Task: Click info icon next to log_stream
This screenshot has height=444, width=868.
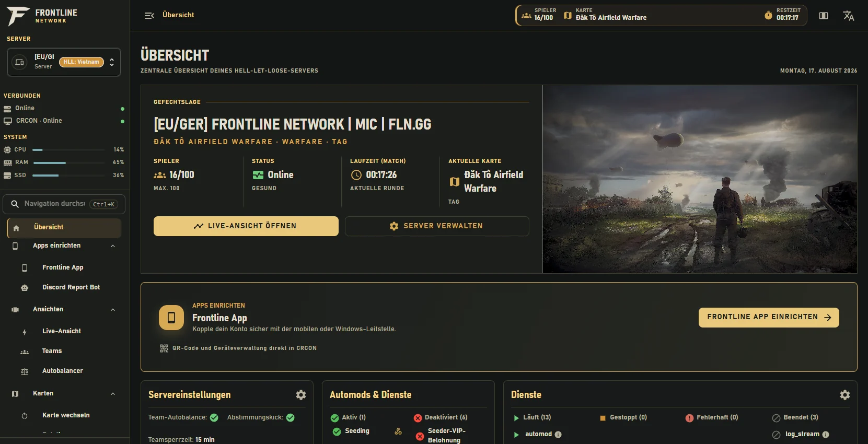Action: coord(826,435)
